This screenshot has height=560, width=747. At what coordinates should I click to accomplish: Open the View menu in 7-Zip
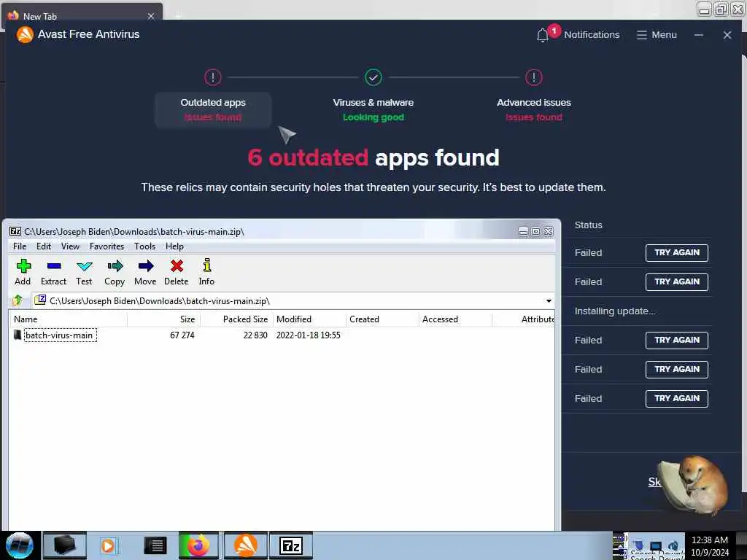click(70, 246)
